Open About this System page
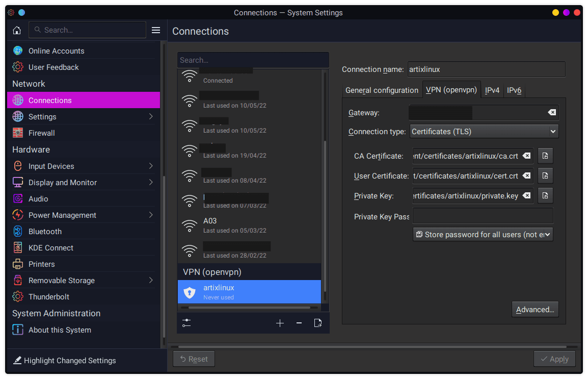Viewport: 588px width, 379px height. click(84, 330)
